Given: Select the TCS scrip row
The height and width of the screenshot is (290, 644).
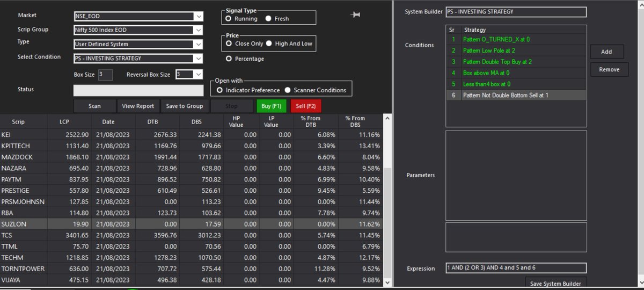Looking at the screenshot, I should point(191,235).
